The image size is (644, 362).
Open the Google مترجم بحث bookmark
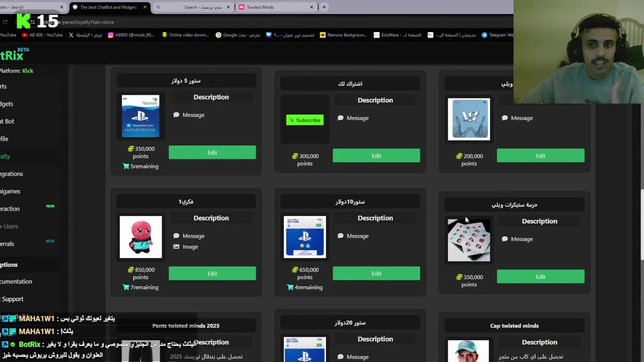[237, 35]
